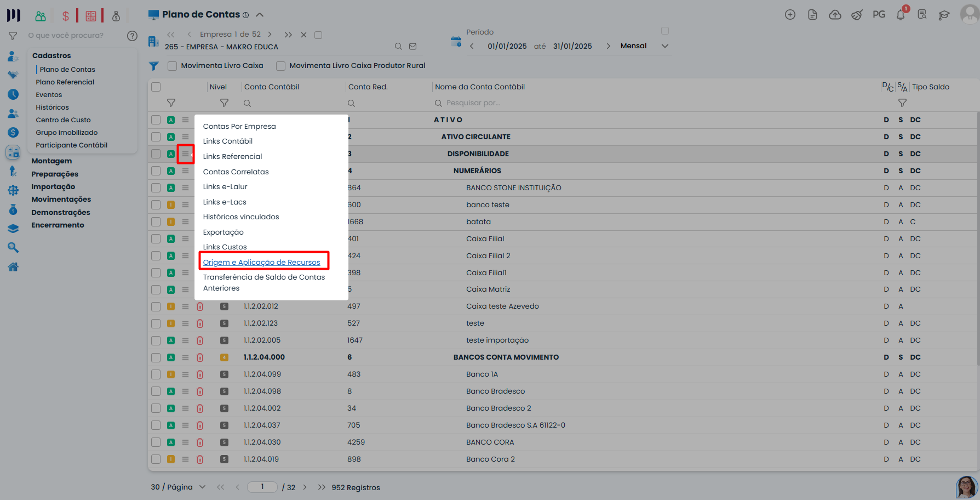Viewport: 980px width, 500px height.
Task: Select Origem e Aplicação de Recursos
Action: click(261, 262)
